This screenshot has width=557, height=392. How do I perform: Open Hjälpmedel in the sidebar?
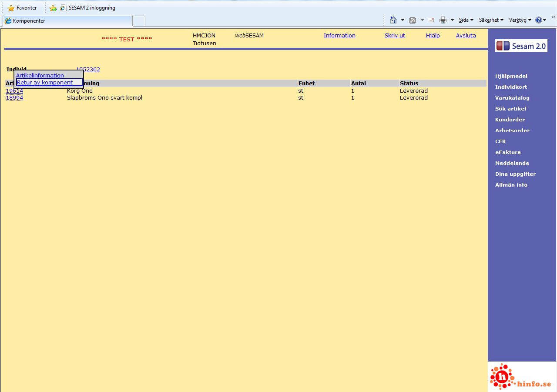[x=511, y=76]
